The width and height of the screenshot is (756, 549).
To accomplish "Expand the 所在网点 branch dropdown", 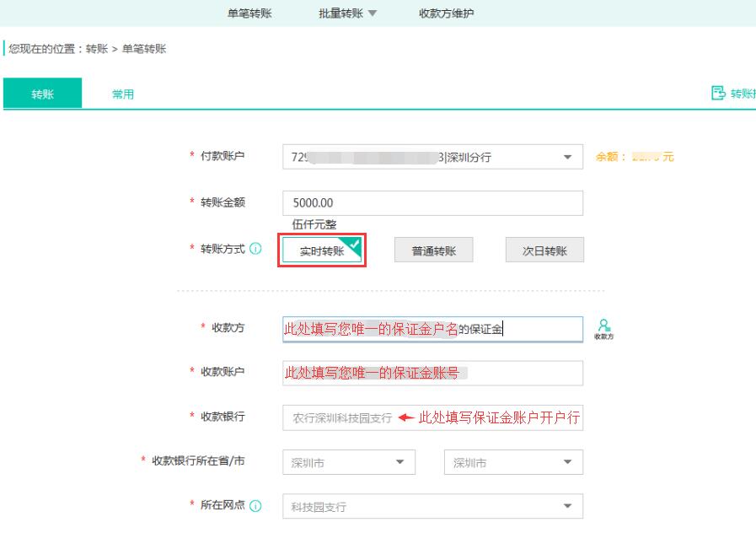I will click(432, 506).
